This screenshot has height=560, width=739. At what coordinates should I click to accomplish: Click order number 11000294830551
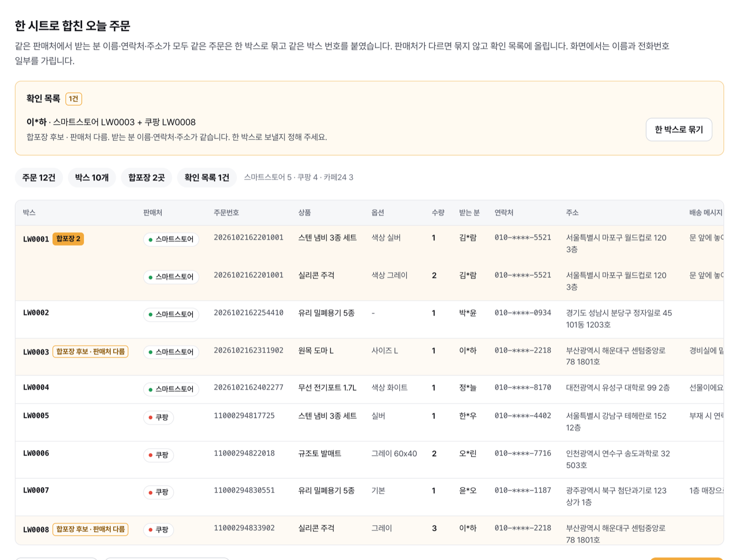click(x=244, y=490)
